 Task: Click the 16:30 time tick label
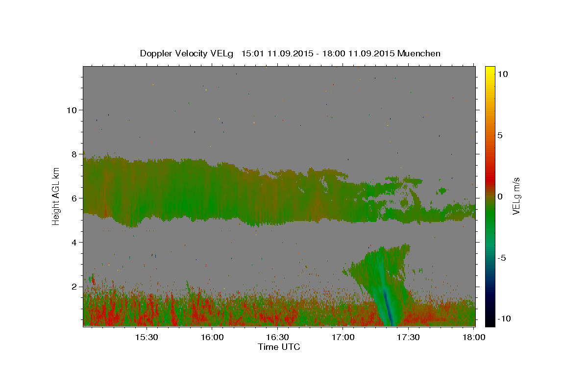tap(277, 338)
